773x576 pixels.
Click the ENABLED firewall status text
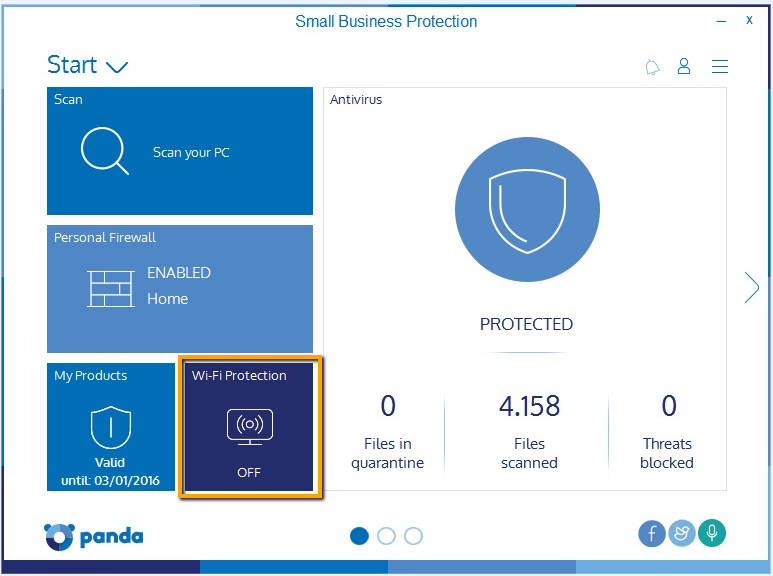click(179, 273)
